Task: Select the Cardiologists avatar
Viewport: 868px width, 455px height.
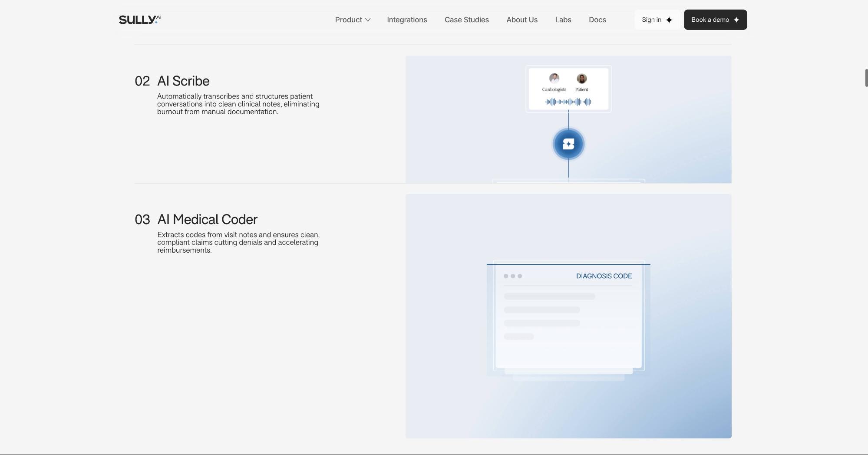Action: pyautogui.click(x=554, y=79)
